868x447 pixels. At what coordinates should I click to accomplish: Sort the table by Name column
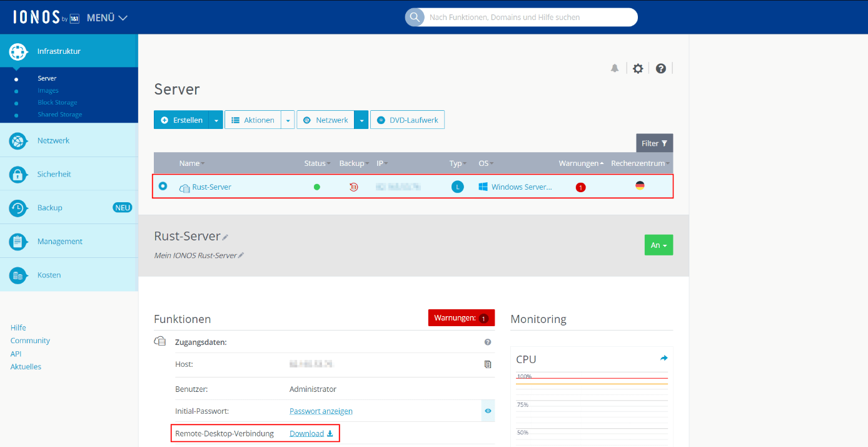pyautogui.click(x=191, y=163)
